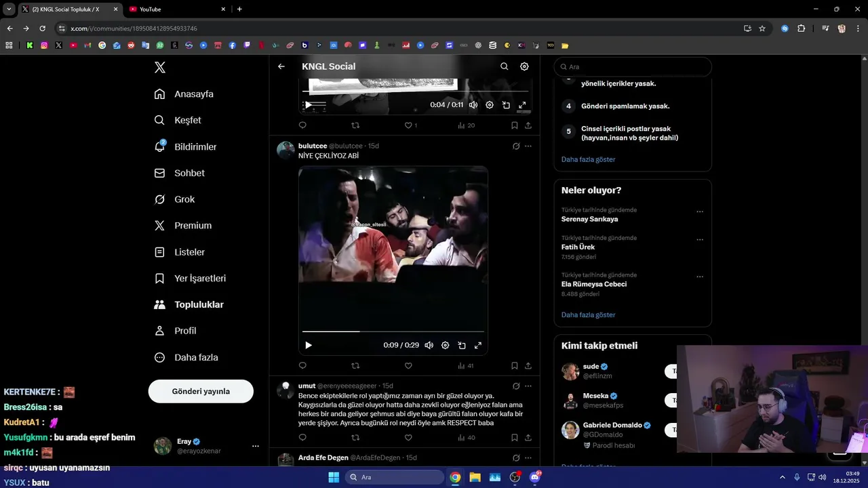The height and width of the screenshot is (488, 868).
Task: Bookmark bulutcee post
Action: (515, 366)
